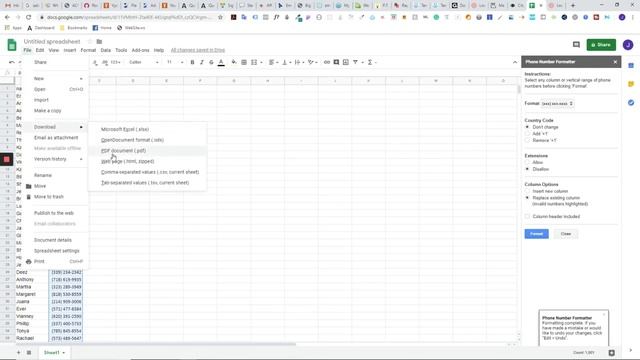The height and width of the screenshot is (360, 640).
Task: Click the Explore button at bottom right
Action: 611,353
